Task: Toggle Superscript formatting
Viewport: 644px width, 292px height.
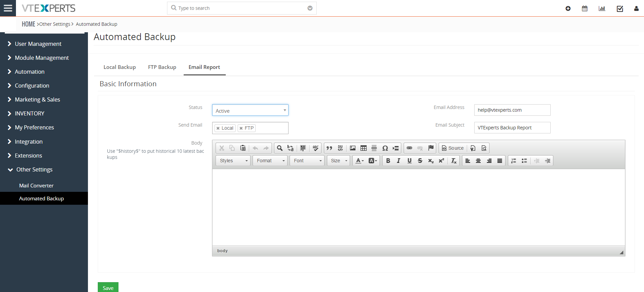Action: pyautogui.click(x=441, y=161)
